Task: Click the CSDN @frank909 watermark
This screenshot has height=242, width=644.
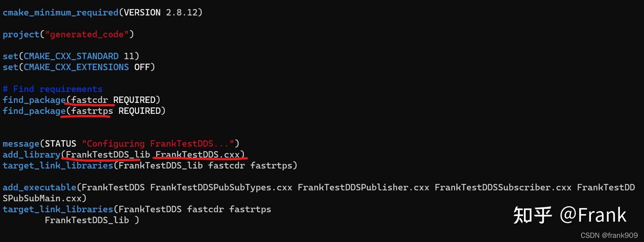Action: 609,235
